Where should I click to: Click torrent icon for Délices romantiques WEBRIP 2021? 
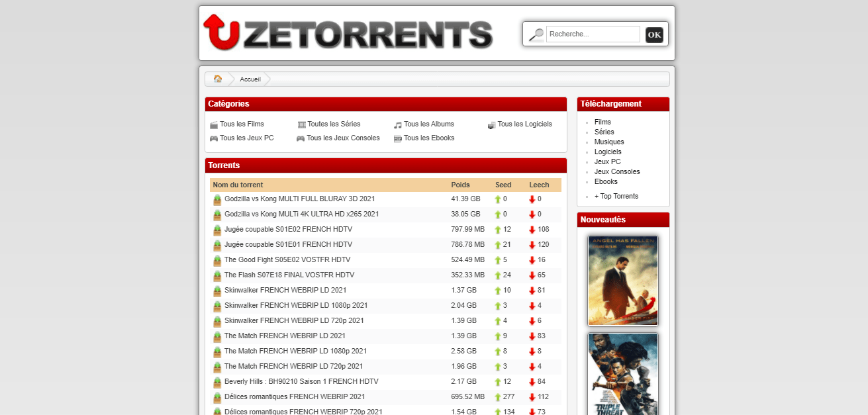click(x=217, y=397)
